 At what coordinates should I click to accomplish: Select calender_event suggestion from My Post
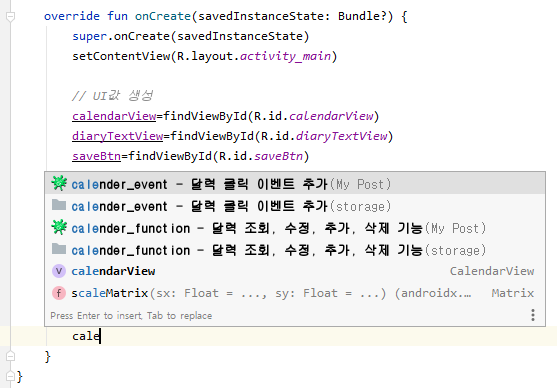click(295, 184)
